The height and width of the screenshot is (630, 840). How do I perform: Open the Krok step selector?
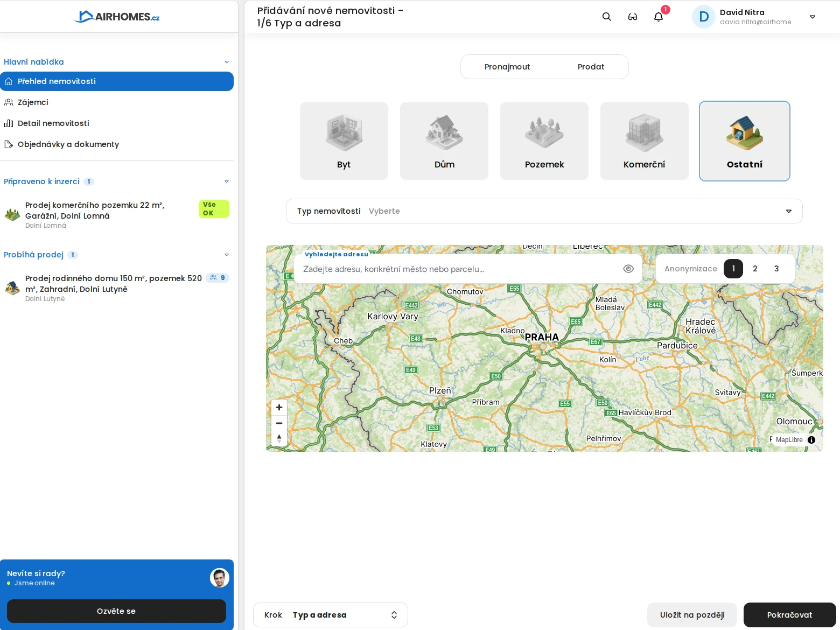tap(330, 615)
